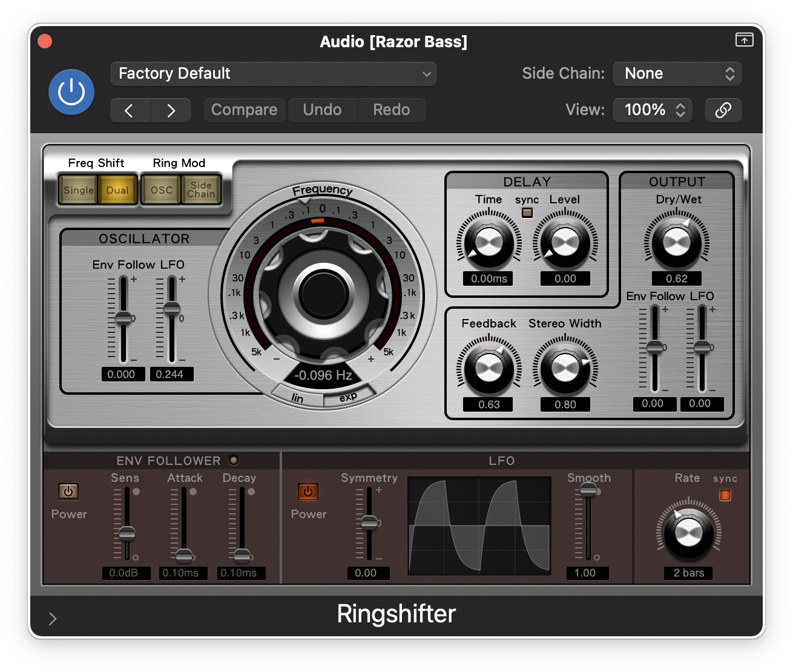Viewport: 793px width, 672px height.
Task: Select Single frequency shift mode
Action: click(78, 190)
